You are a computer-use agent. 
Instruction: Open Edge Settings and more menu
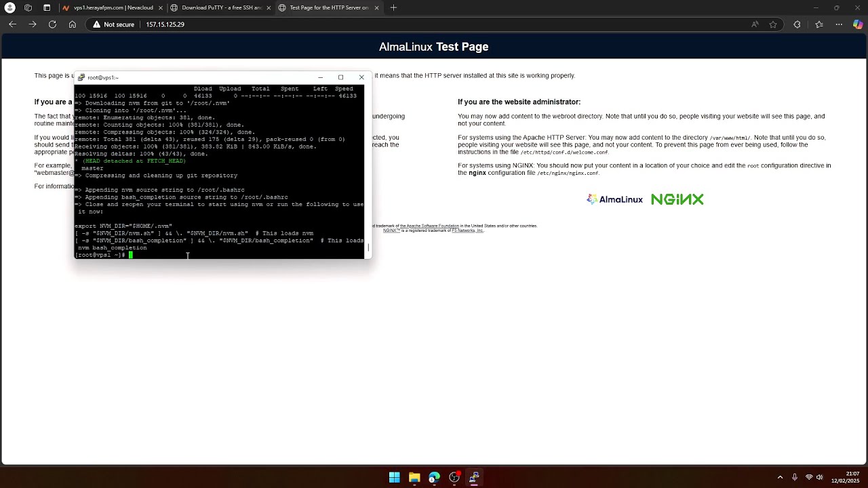839,24
